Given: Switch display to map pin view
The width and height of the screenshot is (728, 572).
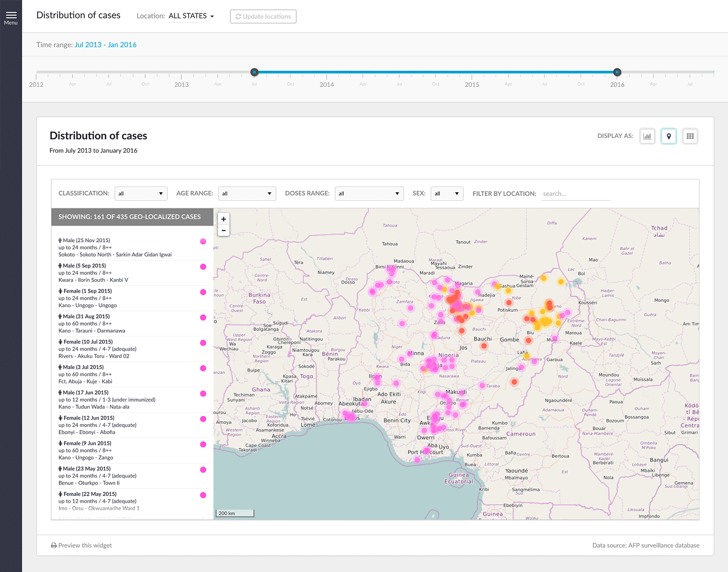Looking at the screenshot, I should 668,136.
